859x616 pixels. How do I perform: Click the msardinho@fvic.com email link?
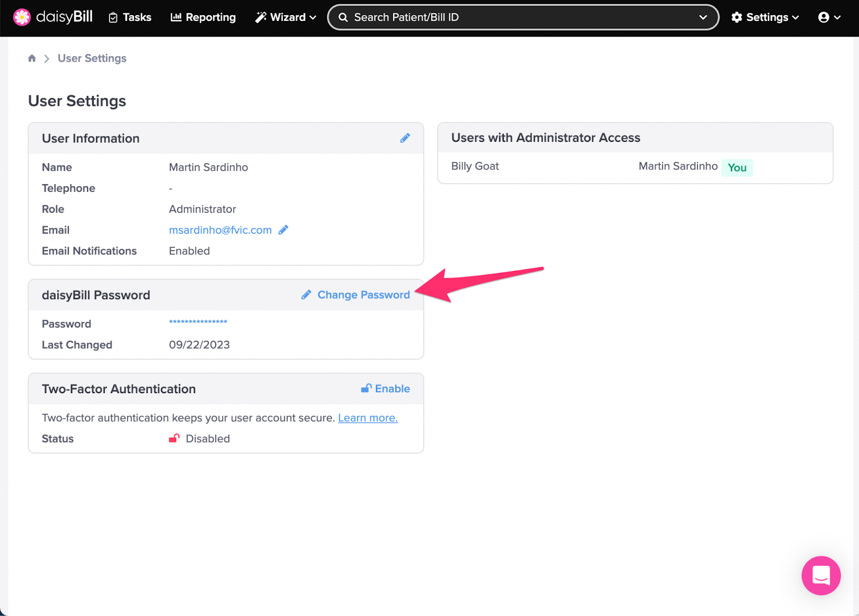click(x=220, y=230)
